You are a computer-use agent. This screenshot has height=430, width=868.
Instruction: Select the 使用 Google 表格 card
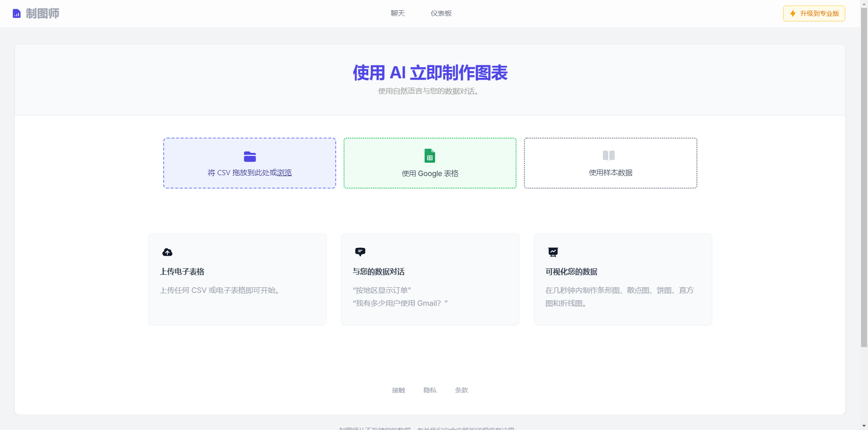[429, 163]
